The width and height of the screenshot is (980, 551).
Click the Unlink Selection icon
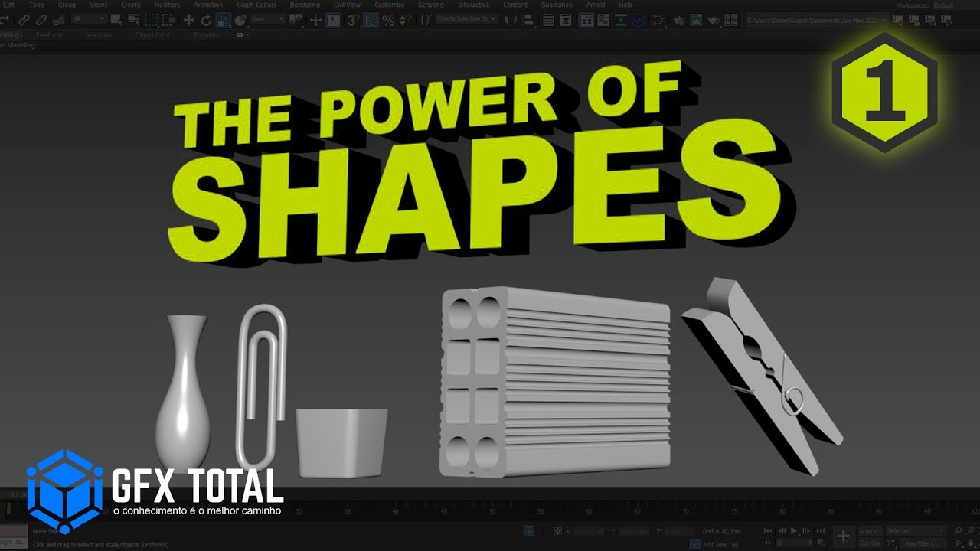[41, 20]
